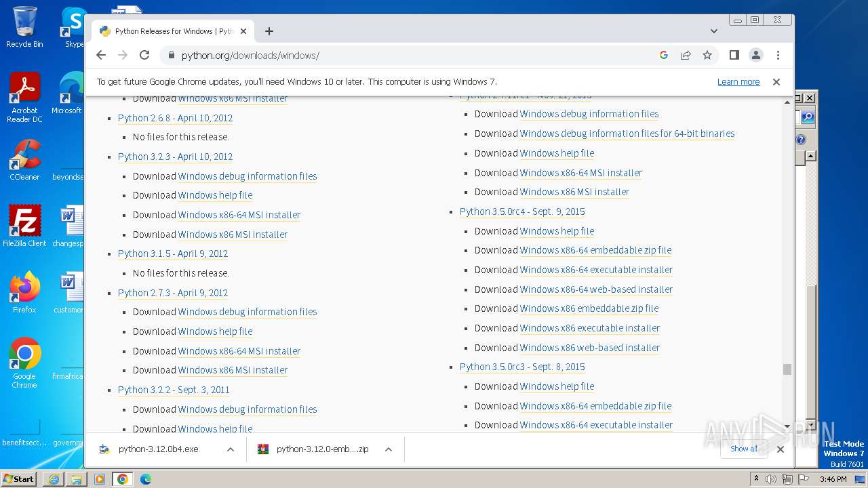Screen dimensions: 868x488
Task: Launch Google Chrome desktop shortcut
Action: tap(24, 363)
